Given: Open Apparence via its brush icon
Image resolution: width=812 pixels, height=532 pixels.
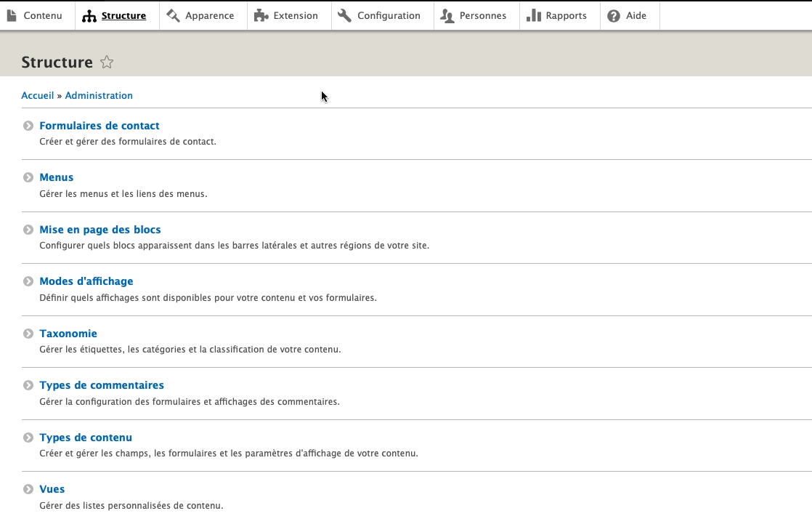Looking at the screenshot, I should point(172,15).
